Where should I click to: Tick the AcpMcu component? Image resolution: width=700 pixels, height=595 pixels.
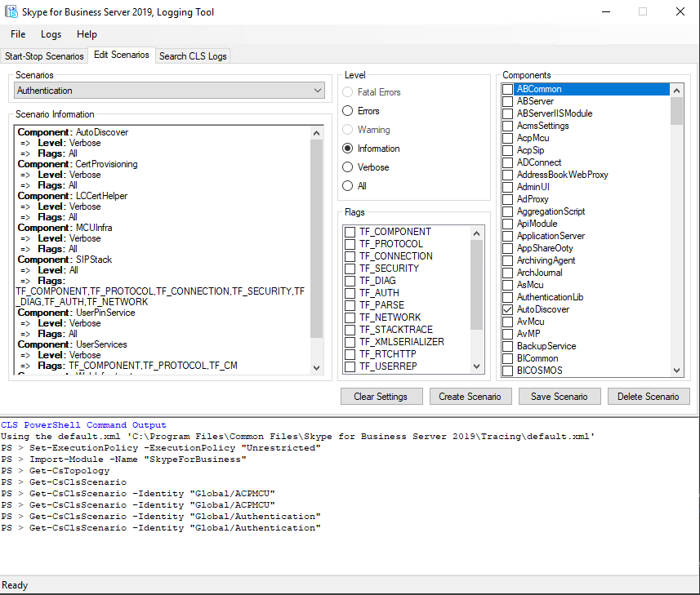tap(507, 138)
